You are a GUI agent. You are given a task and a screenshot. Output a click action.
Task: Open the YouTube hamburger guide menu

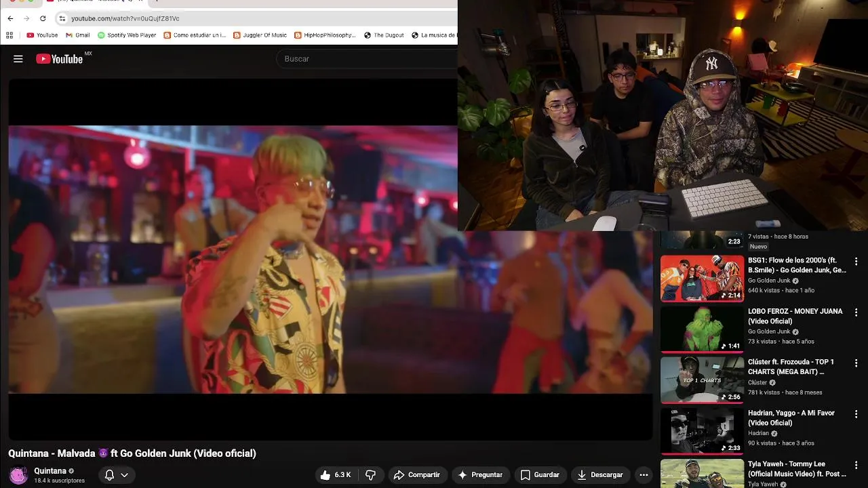[18, 59]
